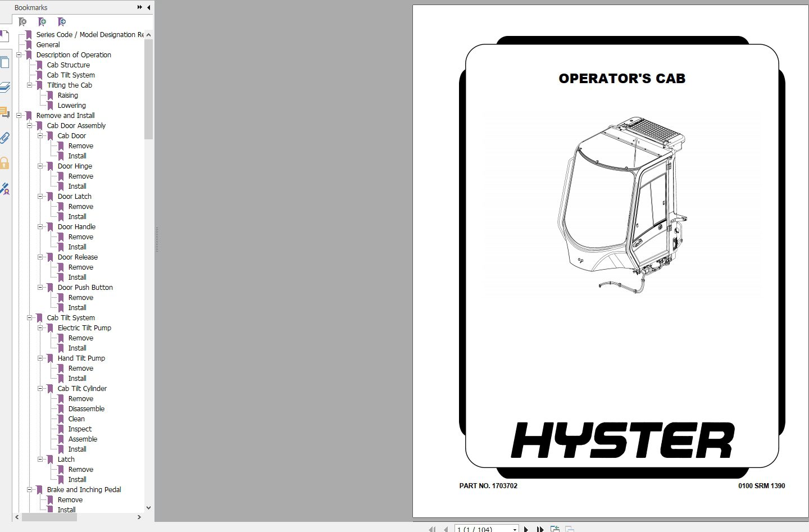Collapse the Cab Door Assembly bookmark
Viewport: 809px width, 532px height.
tap(30, 125)
